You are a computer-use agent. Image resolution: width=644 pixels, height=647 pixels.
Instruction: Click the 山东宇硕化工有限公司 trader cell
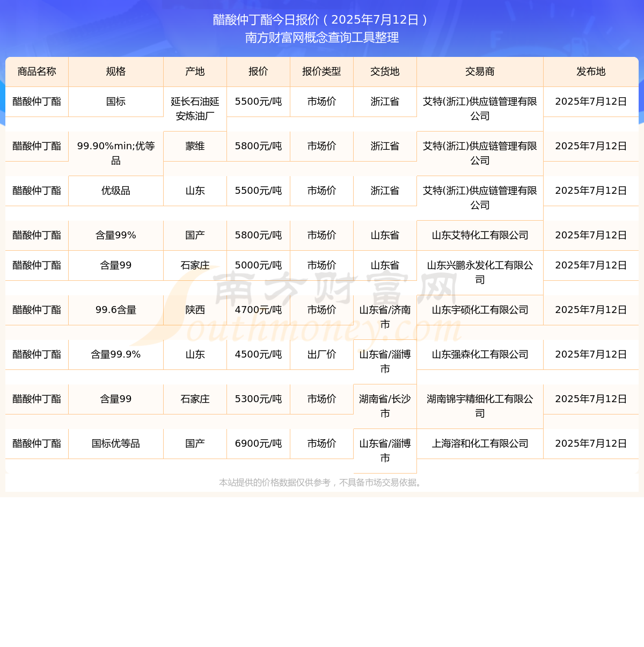pyautogui.click(x=480, y=310)
